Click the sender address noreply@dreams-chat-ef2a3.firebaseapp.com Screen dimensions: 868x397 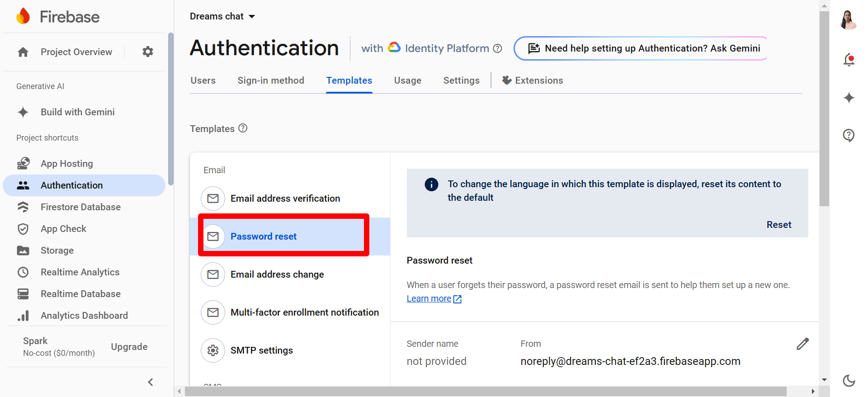click(630, 361)
